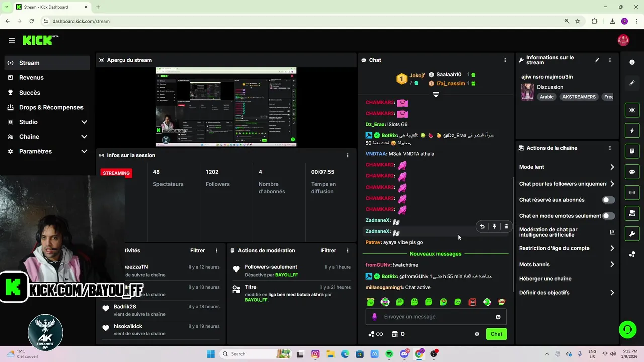This screenshot has height=362, width=644.
Task: Click the Envoyer un message input field
Action: (436, 317)
